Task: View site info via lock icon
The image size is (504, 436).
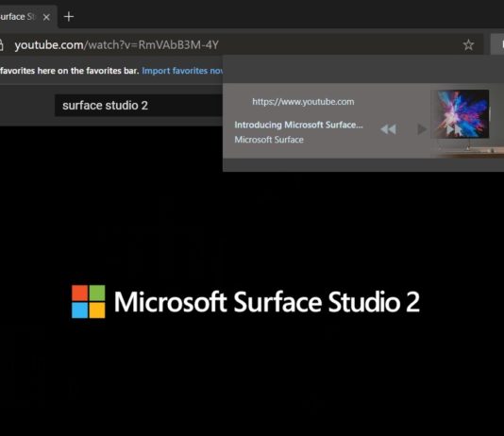Action: click(1, 45)
